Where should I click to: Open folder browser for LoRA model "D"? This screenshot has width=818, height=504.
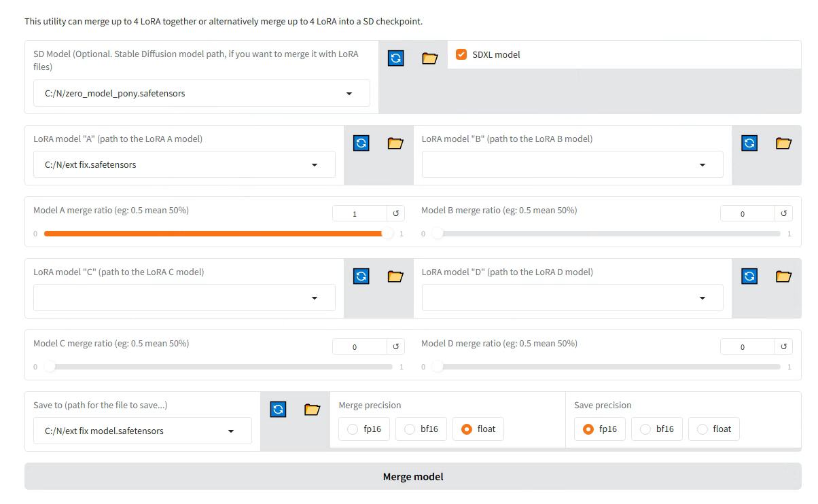click(783, 276)
